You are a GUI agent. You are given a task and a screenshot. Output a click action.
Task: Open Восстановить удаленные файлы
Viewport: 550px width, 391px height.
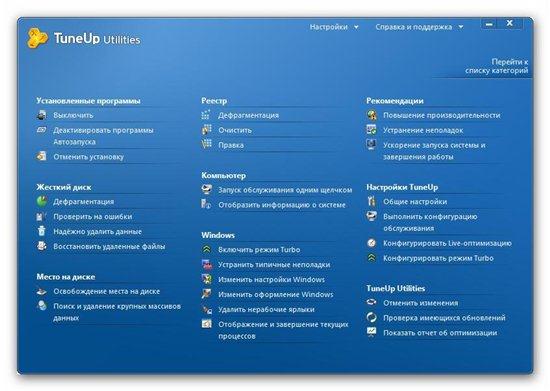[x=109, y=247]
